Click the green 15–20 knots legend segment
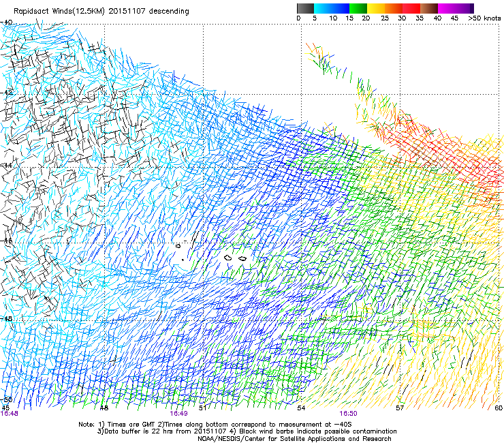This screenshot has height=443, width=504. [358, 8]
